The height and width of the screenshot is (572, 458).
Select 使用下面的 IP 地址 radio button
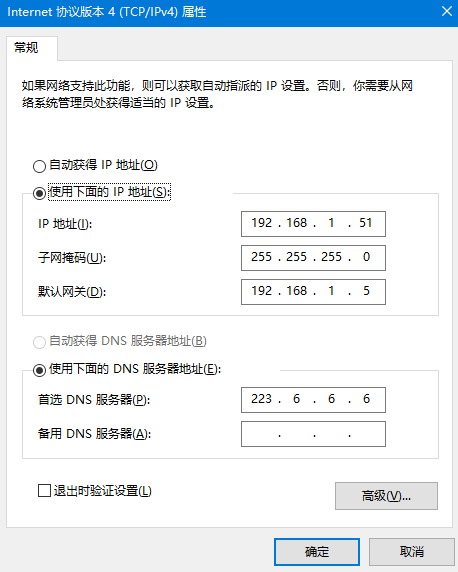(39, 193)
